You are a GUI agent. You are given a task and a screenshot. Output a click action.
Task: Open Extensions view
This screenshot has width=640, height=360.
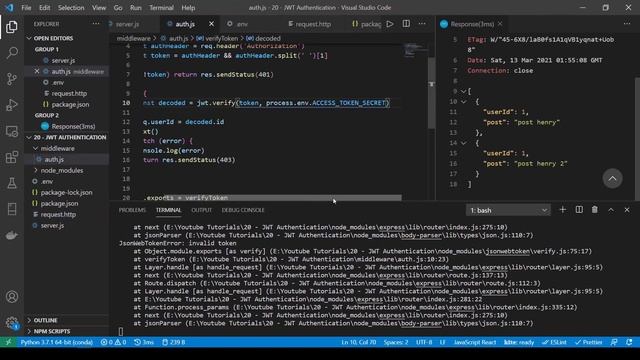12,157
